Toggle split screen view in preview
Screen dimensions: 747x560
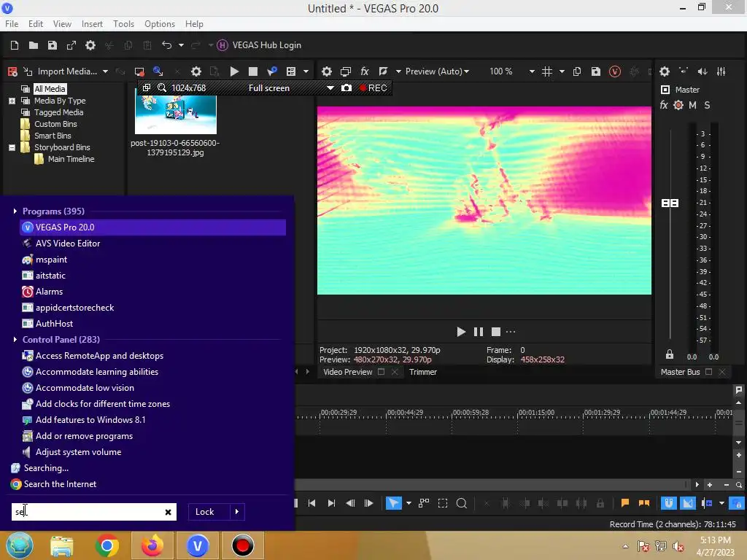[x=383, y=71]
